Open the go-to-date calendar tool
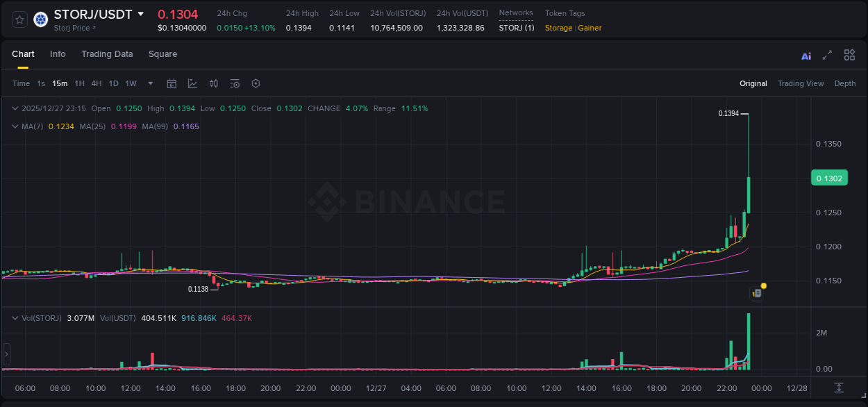The width and height of the screenshot is (868, 407). click(172, 83)
